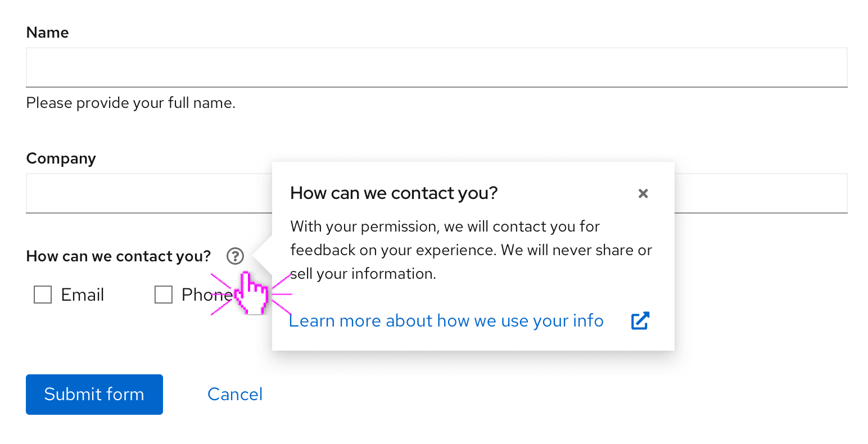This screenshot has height=444, width=868.
Task: Click the Phone checkbox label text
Action: (x=202, y=295)
